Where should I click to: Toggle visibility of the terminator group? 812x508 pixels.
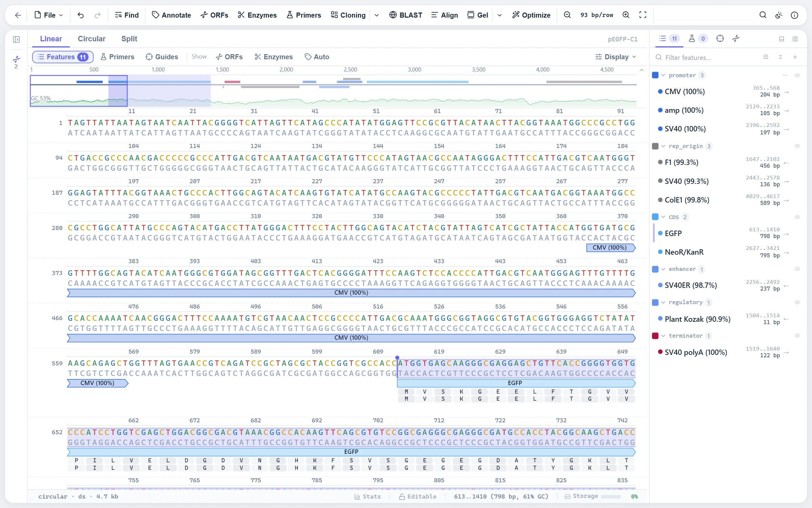point(797,336)
